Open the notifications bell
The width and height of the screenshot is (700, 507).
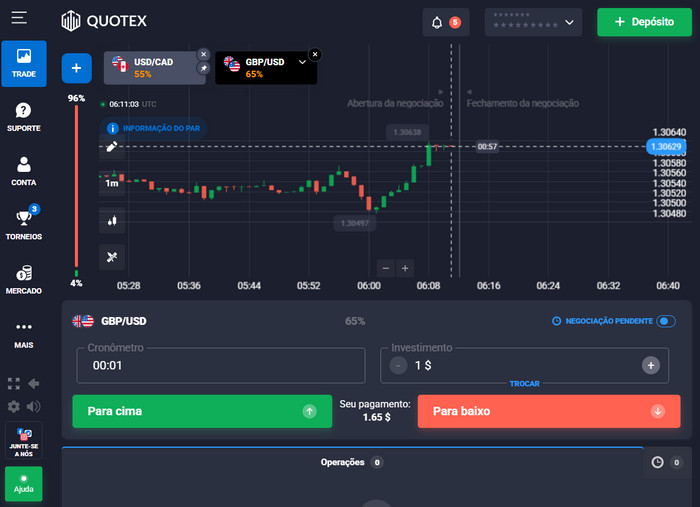point(437,22)
